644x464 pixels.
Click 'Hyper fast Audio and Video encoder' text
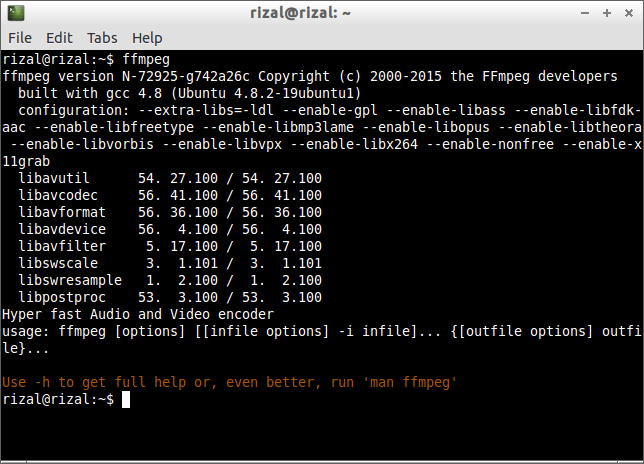(x=138, y=315)
